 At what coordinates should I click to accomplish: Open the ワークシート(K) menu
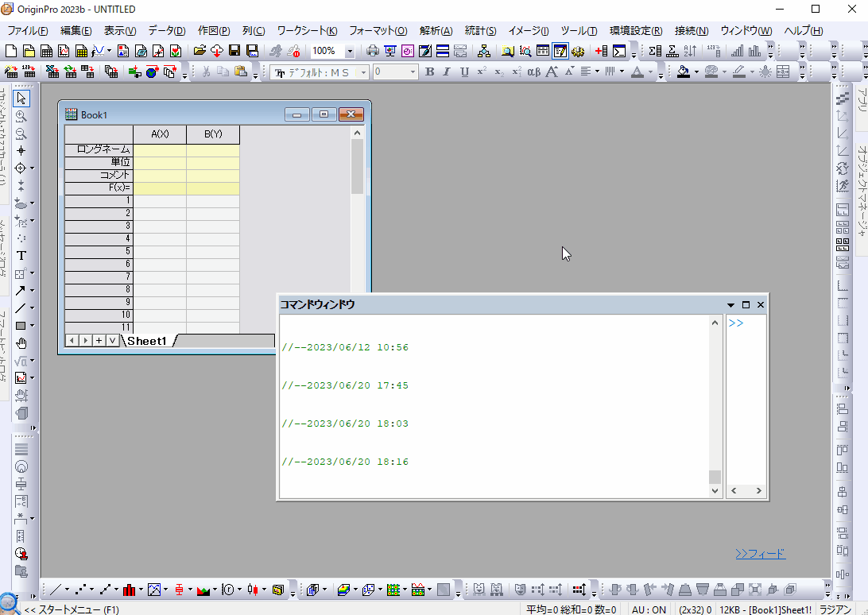click(x=308, y=31)
